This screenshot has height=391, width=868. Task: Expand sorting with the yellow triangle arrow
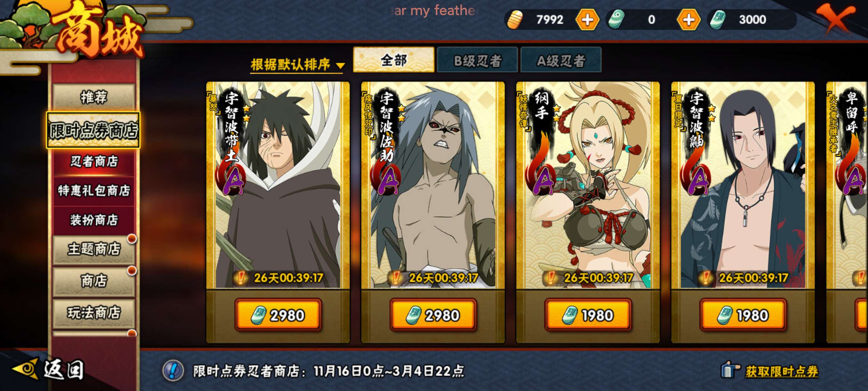340,65
